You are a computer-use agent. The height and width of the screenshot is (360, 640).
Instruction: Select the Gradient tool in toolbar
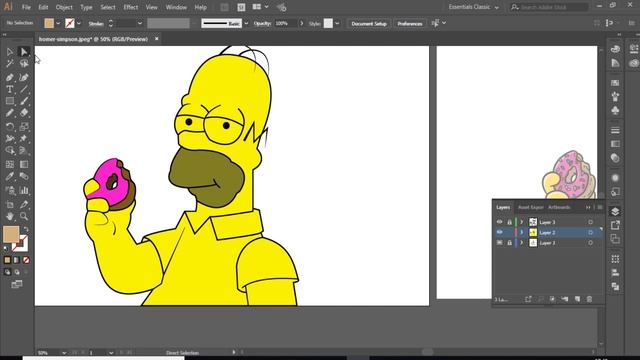(24, 164)
